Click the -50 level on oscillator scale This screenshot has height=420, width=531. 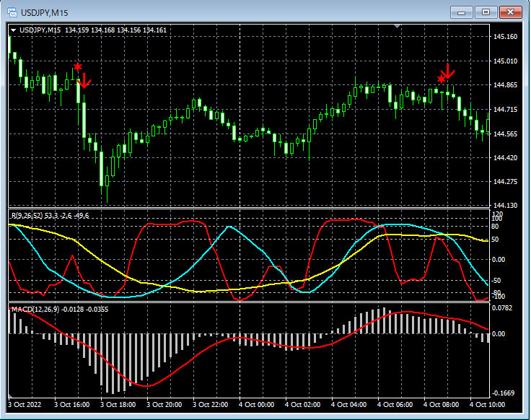pyautogui.click(x=496, y=281)
